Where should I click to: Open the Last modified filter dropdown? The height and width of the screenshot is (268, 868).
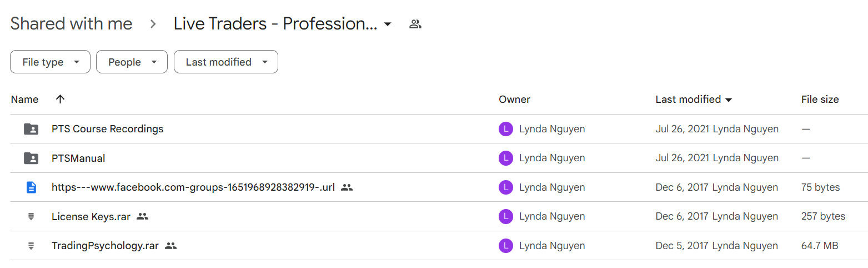click(x=226, y=62)
